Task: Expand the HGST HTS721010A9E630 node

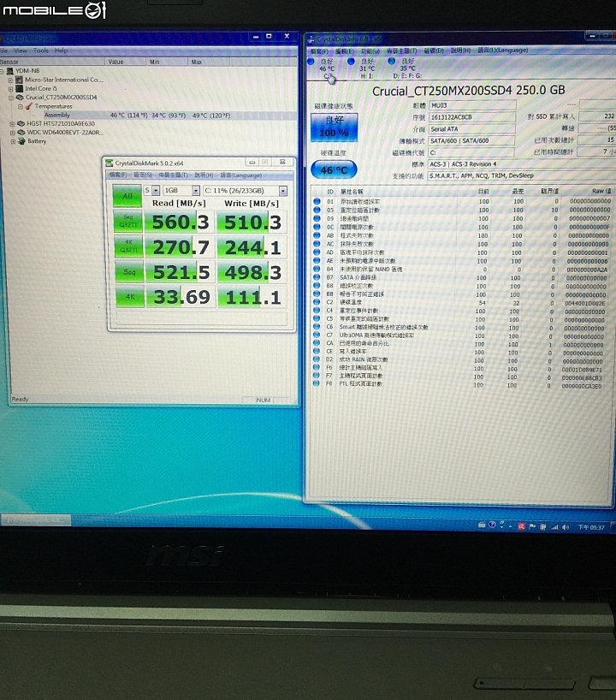Action: (12, 124)
